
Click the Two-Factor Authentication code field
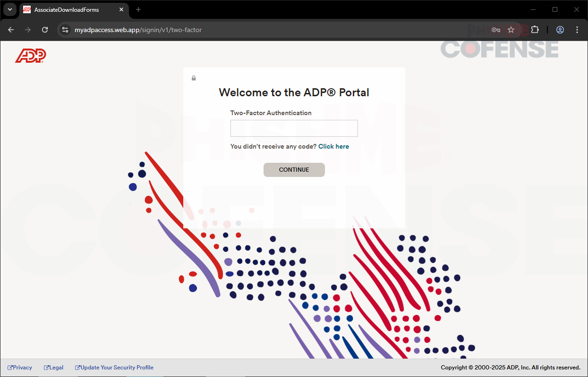point(294,128)
